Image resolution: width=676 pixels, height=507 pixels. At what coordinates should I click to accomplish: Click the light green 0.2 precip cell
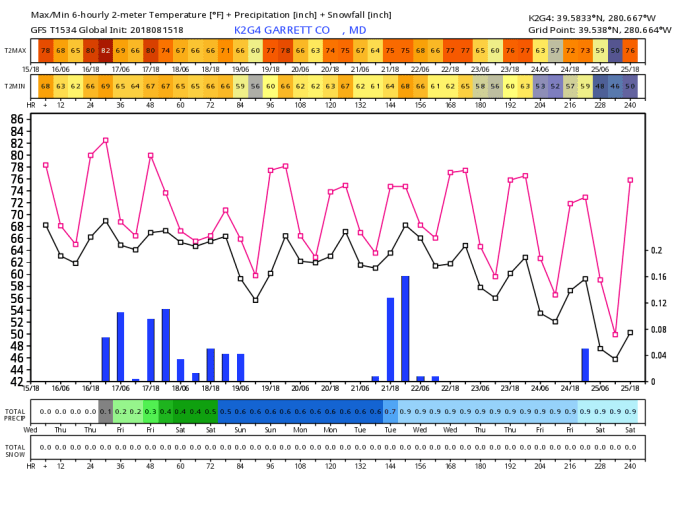pyautogui.click(x=121, y=411)
